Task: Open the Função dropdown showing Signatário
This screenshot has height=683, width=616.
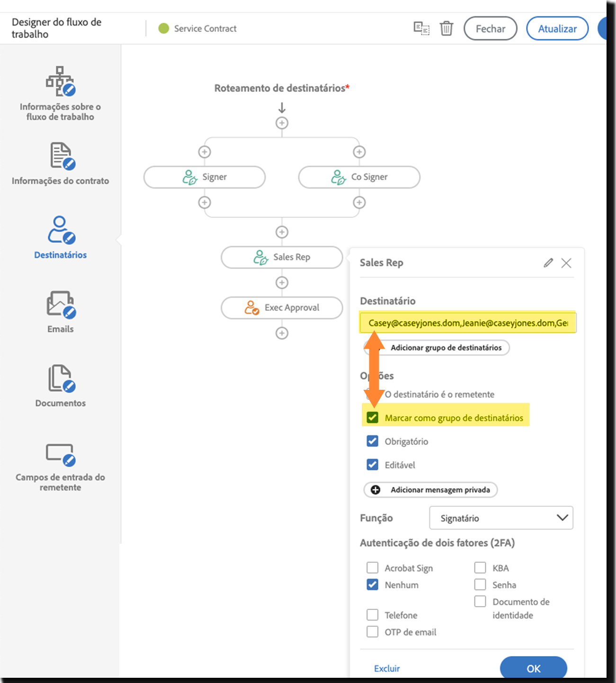Action: click(501, 518)
